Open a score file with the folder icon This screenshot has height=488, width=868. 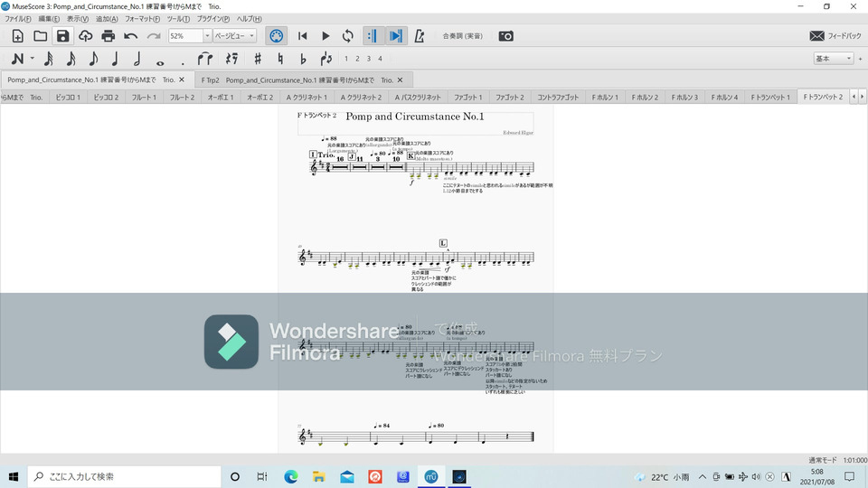coord(41,36)
